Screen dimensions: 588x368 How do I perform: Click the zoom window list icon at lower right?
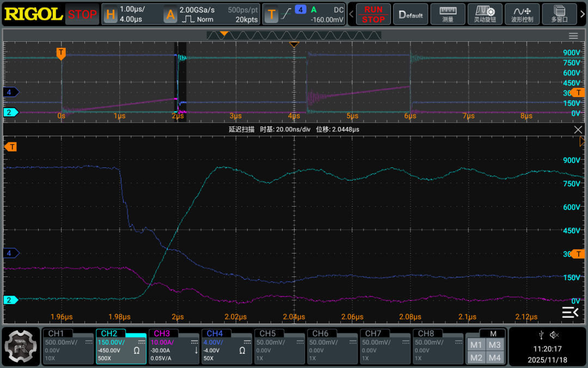(x=570, y=312)
